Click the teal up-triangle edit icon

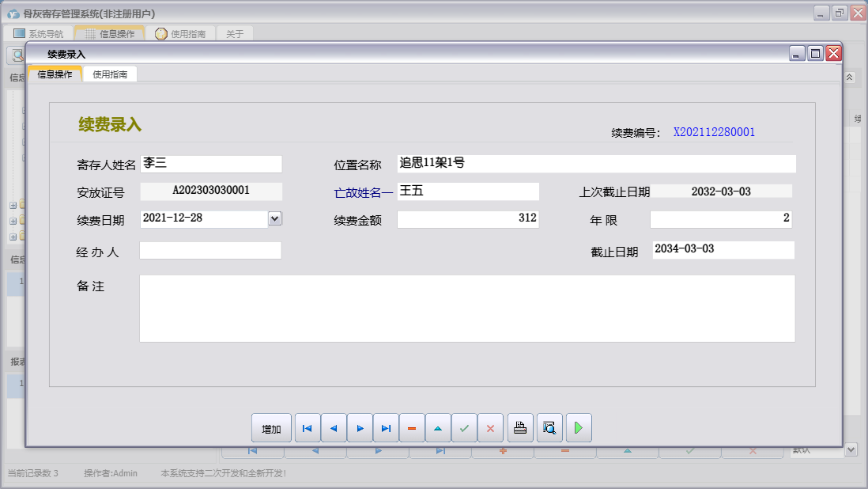pyautogui.click(x=438, y=428)
